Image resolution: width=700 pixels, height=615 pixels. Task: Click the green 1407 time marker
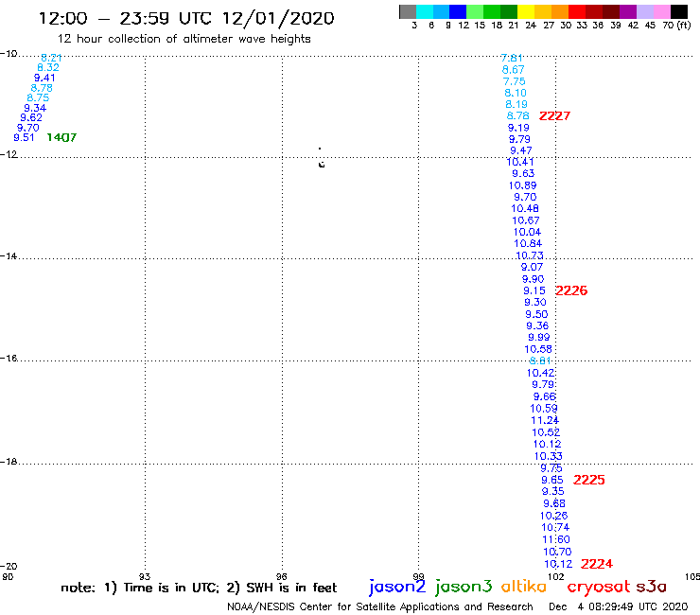[61, 137]
